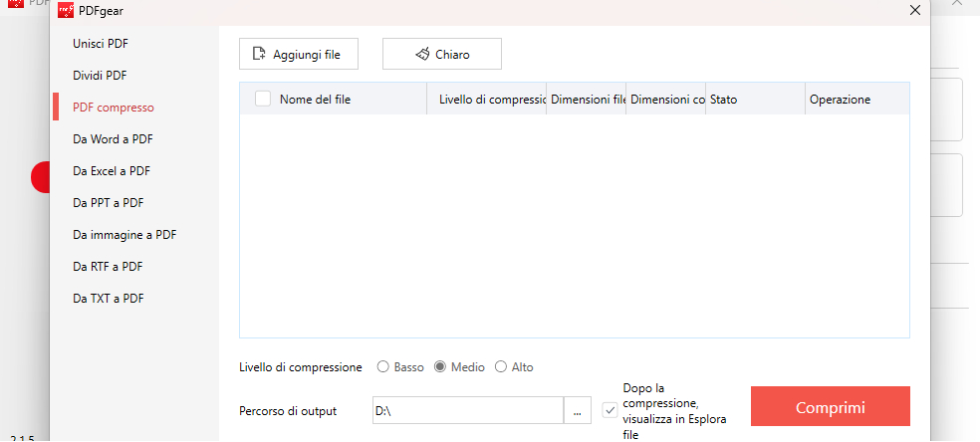980x442 pixels.
Task: Open Da immagine a PDF converter
Action: point(124,235)
